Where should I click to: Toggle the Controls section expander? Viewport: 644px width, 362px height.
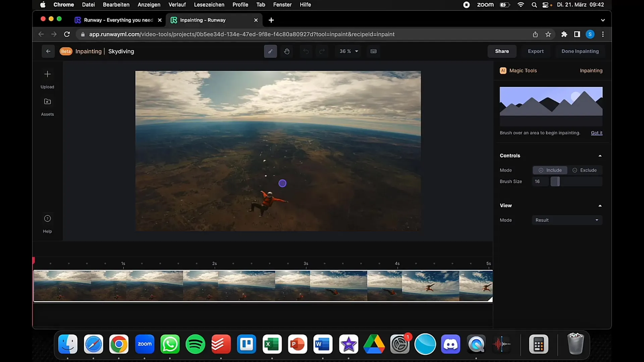pyautogui.click(x=601, y=156)
